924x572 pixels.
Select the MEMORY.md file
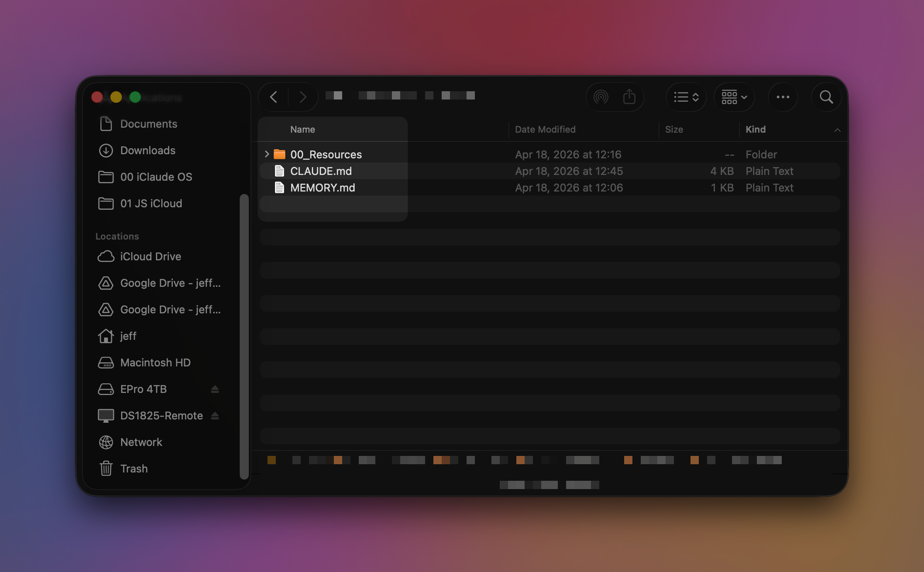tap(322, 188)
